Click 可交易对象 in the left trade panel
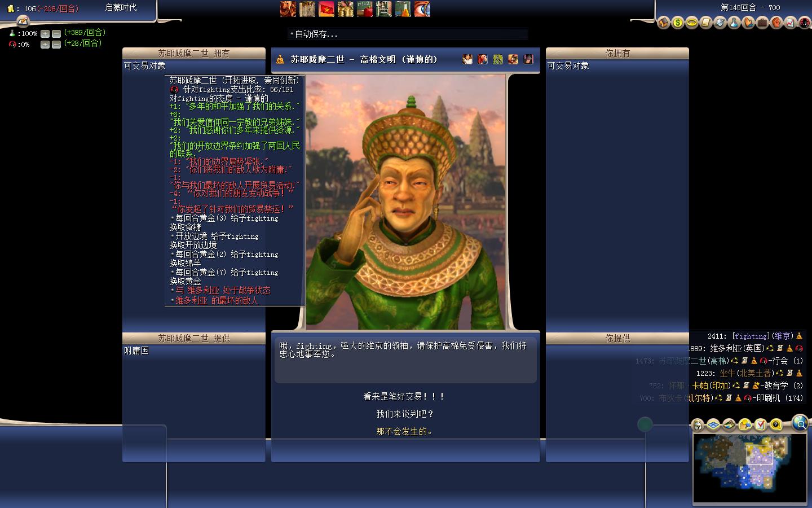Image resolution: width=812 pixels, height=508 pixels. pyautogui.click(x=145, y=66)
